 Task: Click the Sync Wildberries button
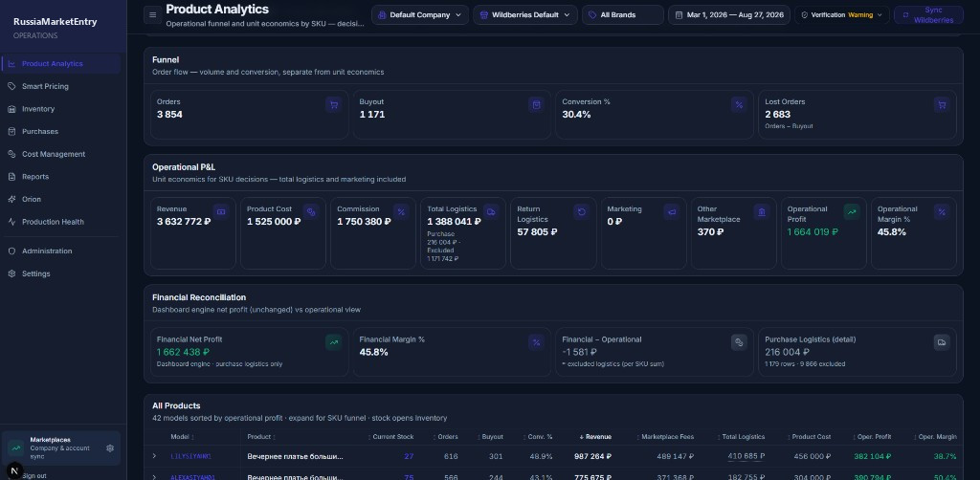(928, 15)
